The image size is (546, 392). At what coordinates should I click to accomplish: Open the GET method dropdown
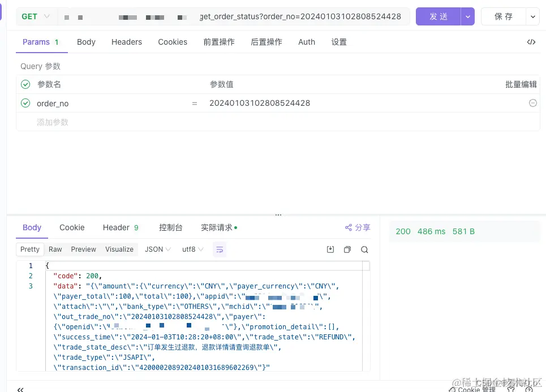pyautogui.click(x=35, y=16)
